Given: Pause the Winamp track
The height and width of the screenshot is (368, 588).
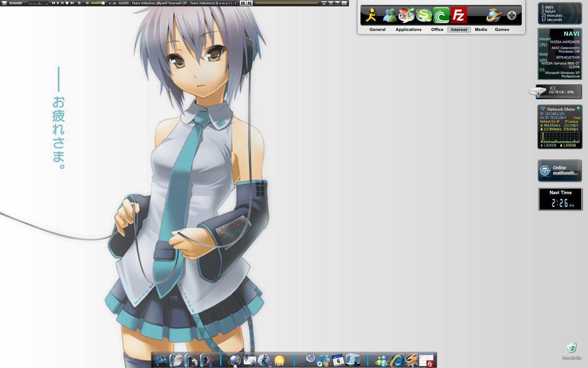Looking at the screenshot, I should point(62,3).
